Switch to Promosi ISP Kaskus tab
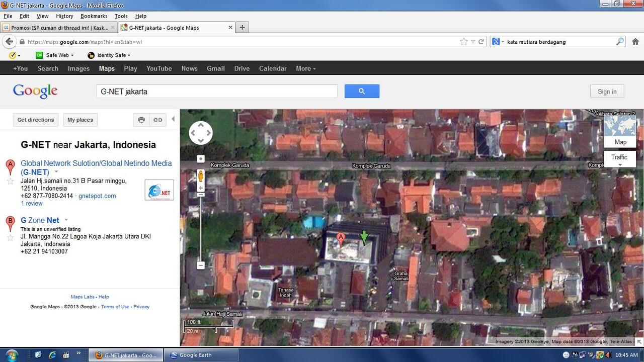Image resolution: width=644 pixels, height=362 pixels. click(x=59, y=28)
